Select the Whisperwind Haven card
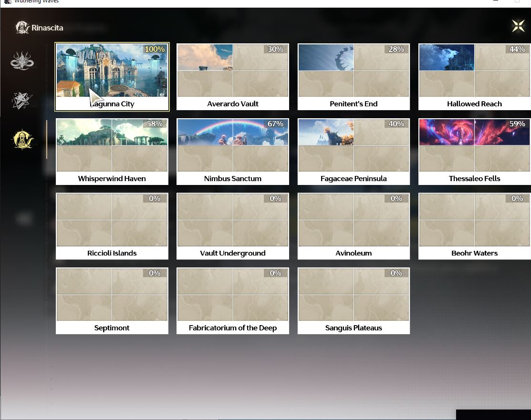The height and width of the screenshot is (420, 531). (112, 152)
